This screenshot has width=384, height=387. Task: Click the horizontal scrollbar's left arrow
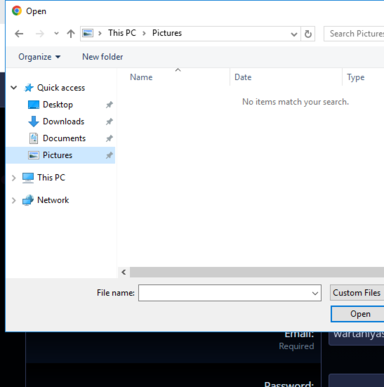124,272
